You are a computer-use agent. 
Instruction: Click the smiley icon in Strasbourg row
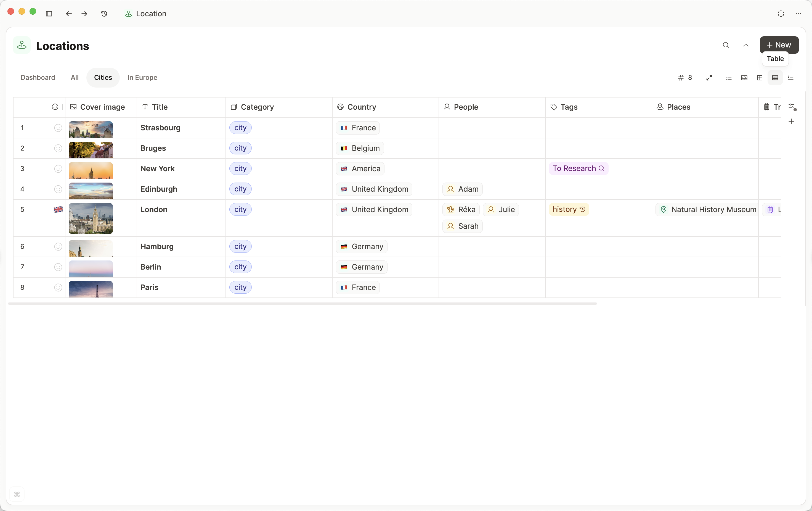pyautogui.click(x=58, y=128)
